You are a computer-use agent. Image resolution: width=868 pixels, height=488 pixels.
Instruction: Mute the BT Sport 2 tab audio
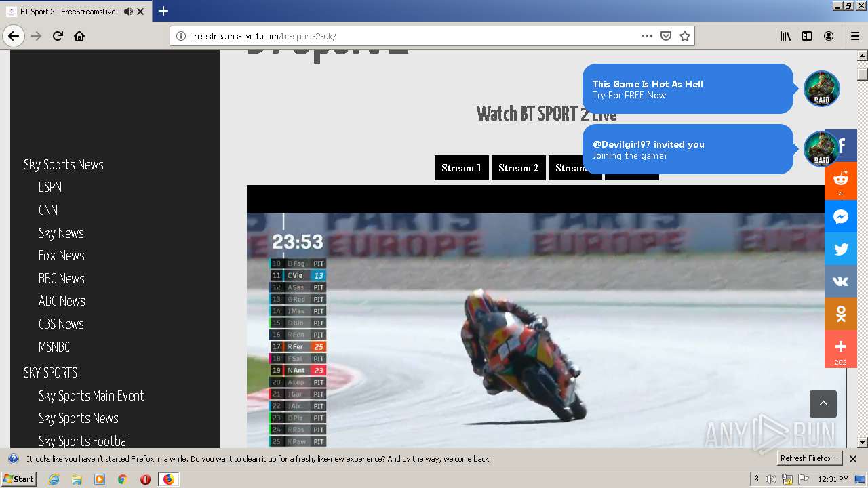(x=128, y=12)
